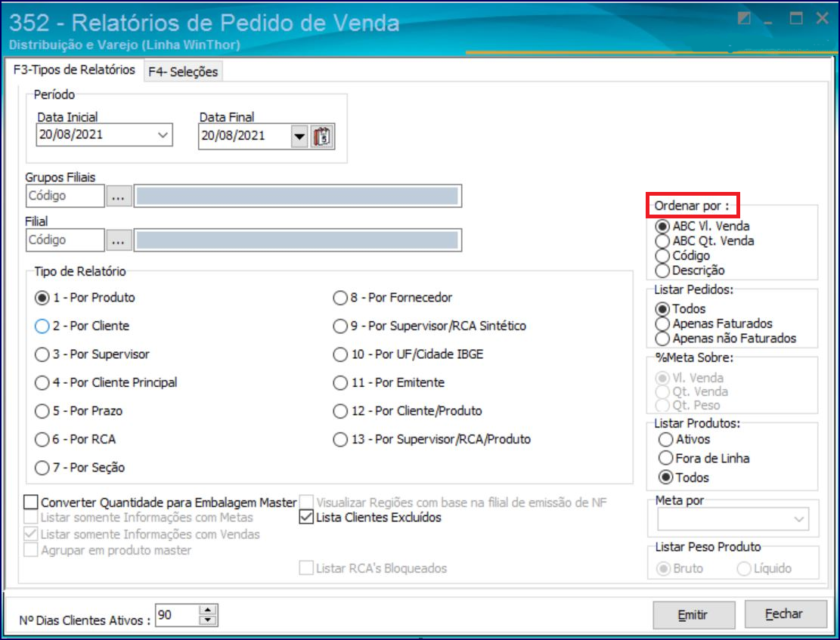Increase Nº Dias Clientes Ativos with up arrow

coord(208,610)
